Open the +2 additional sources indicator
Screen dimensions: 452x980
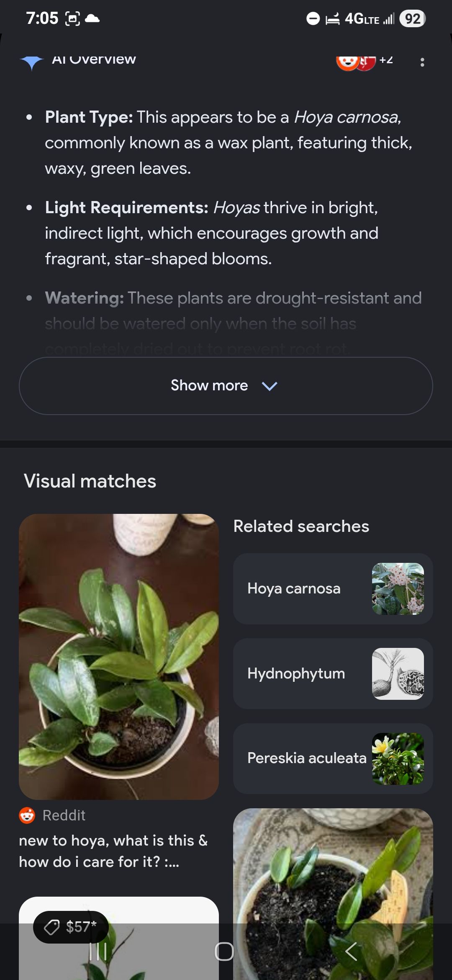386,59
